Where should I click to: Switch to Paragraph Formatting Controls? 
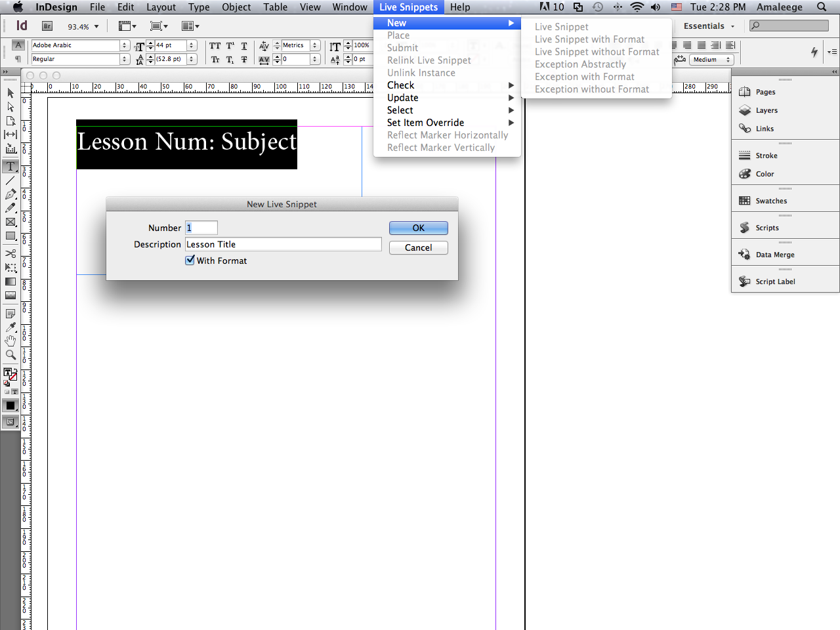(x=18, y=59)
